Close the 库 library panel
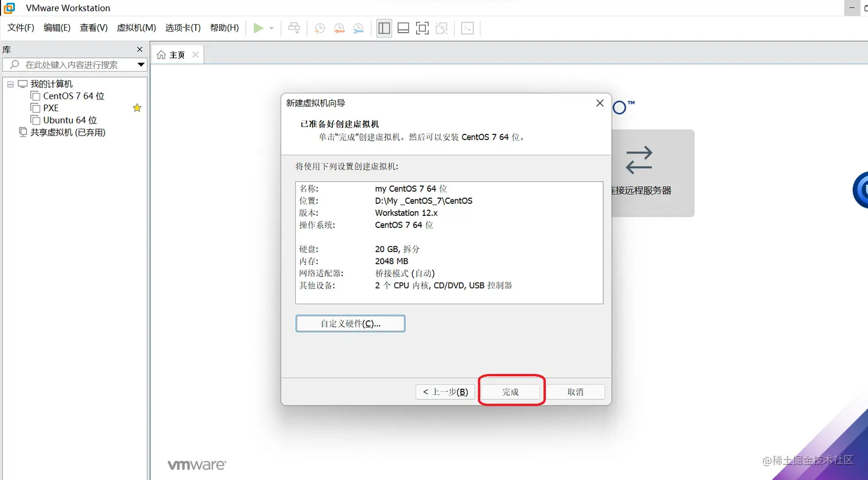 [139, 49]
